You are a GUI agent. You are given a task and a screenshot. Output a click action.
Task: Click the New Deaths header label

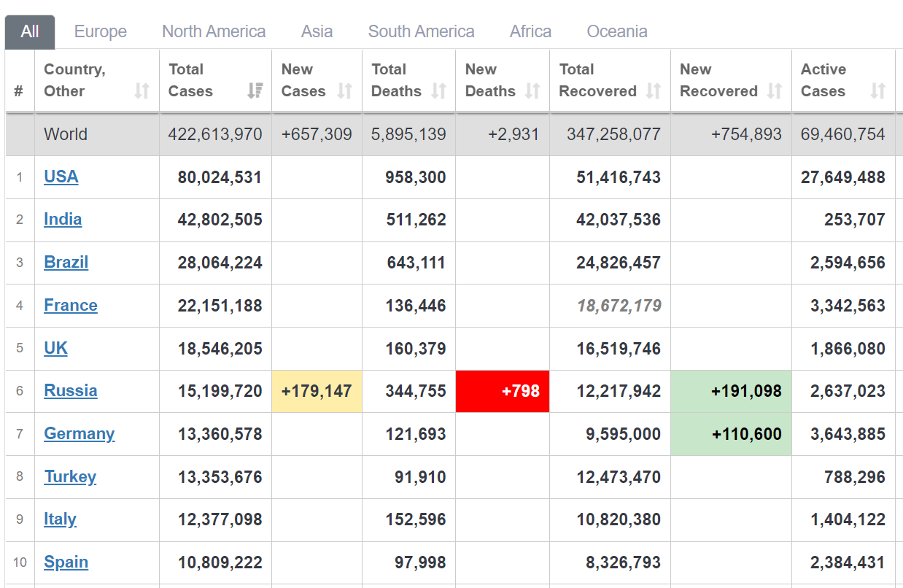point(490,80)
